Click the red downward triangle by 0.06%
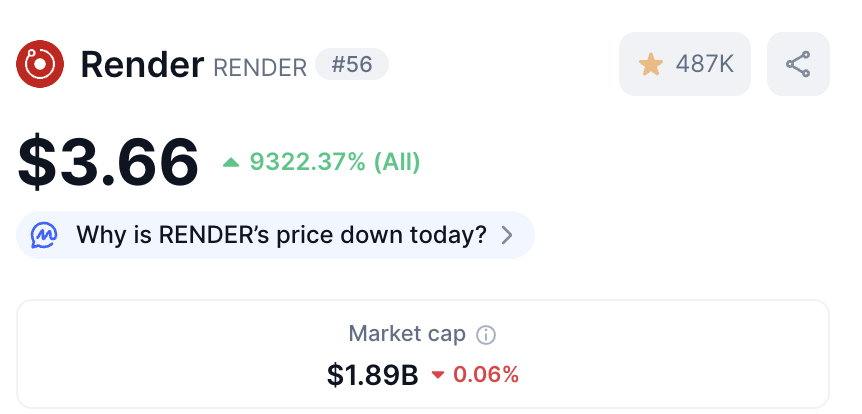 [x=438, y=375]
